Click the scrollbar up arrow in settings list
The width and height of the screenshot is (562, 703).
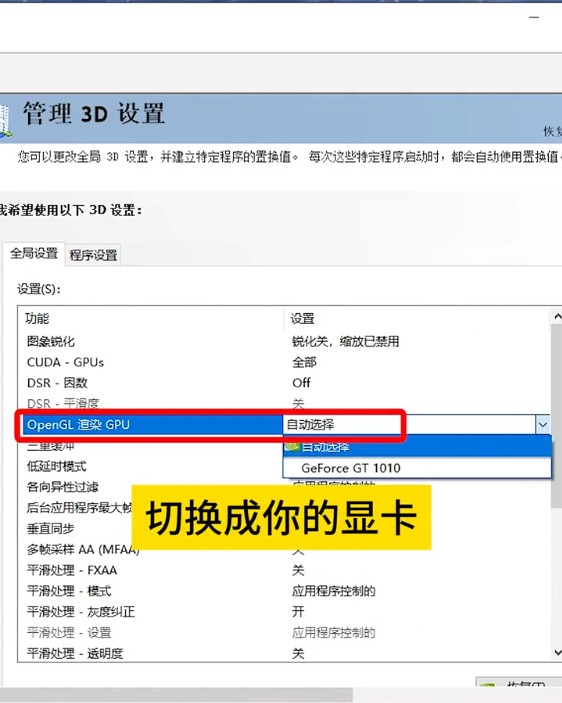pos(557,317)
